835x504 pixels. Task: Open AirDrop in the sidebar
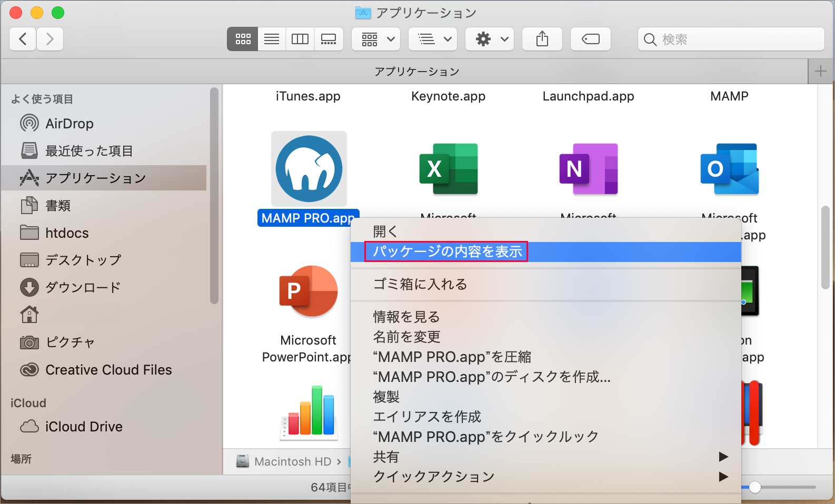tap(104, 124)
